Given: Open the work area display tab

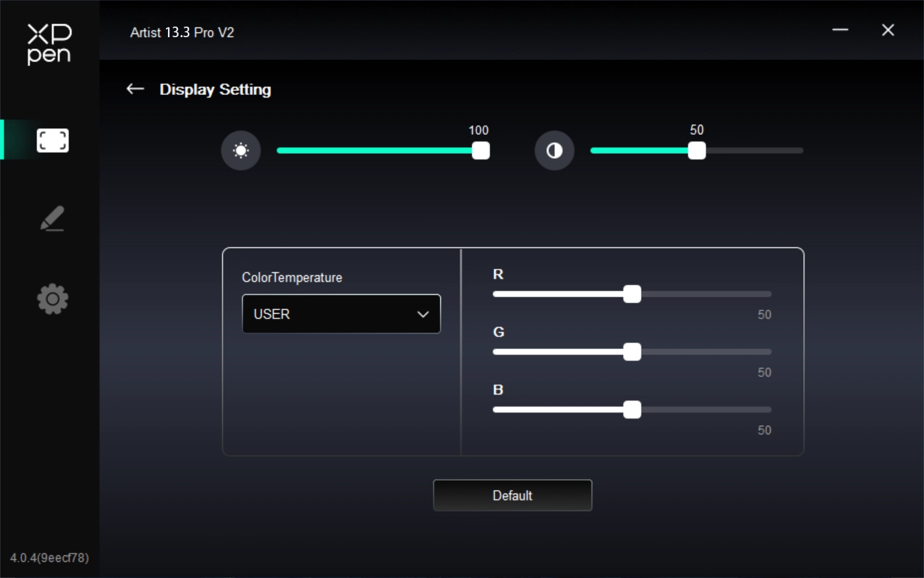Looking at the screenshot, I should pyautogui.click(x=52, y=140).
